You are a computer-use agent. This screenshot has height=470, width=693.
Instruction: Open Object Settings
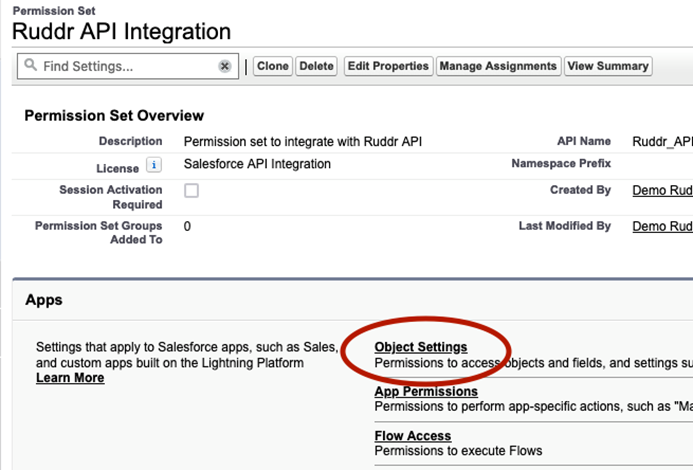coord(421,347)
